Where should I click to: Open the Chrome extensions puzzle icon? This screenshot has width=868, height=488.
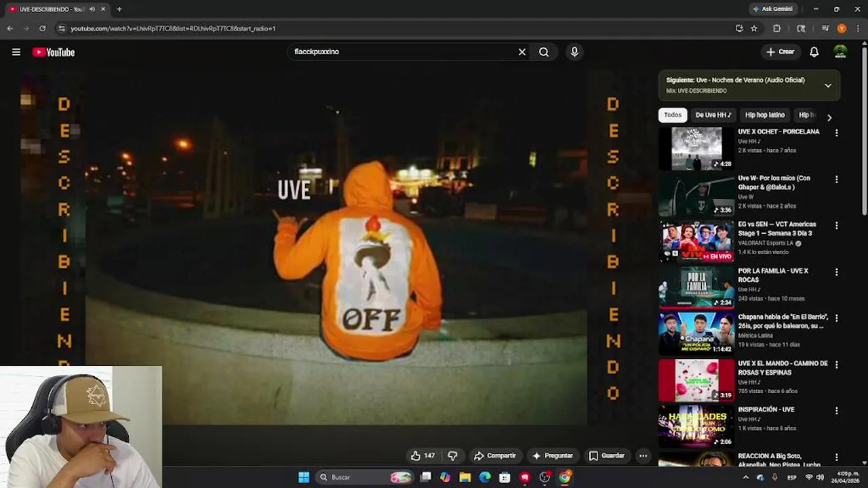pyautogui.click(x=776, y=28)
